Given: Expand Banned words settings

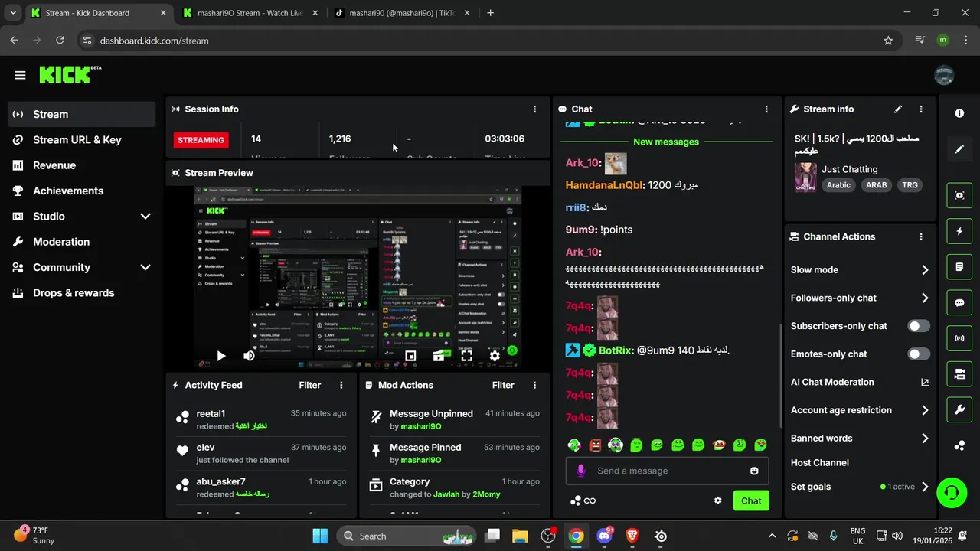Looking at the screenshot, I should point(925,439).
